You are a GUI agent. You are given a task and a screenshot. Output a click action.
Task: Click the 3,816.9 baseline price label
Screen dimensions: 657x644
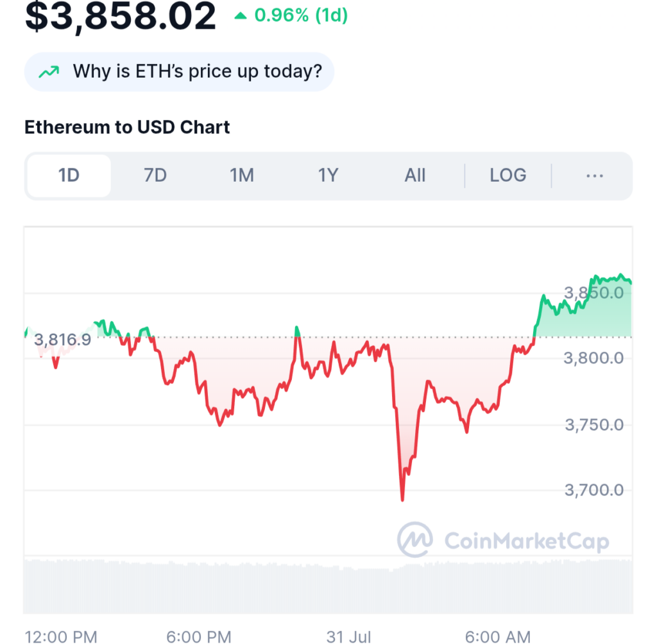pyautogui.click(x=62, y=340)
